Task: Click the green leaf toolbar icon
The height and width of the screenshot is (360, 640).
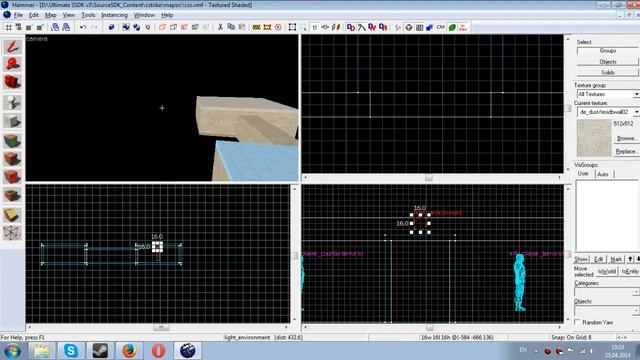Action: 452,27
